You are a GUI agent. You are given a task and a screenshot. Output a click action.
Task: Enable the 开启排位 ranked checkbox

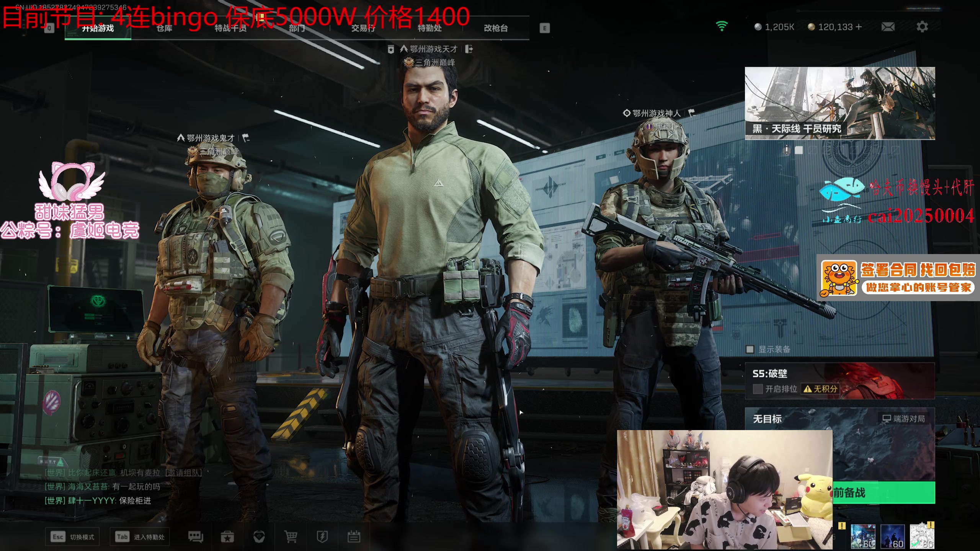click(x=758, y=389)
